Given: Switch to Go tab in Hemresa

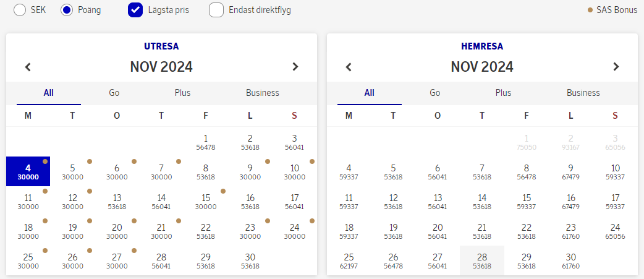Looking at the screenshot, I should pos(435,93).
